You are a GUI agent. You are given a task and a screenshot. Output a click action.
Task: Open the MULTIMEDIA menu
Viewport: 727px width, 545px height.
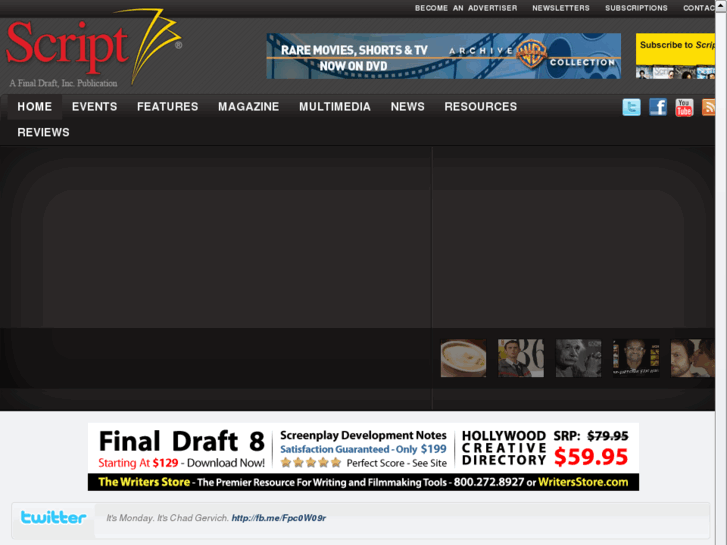click(x=335, y=107)
